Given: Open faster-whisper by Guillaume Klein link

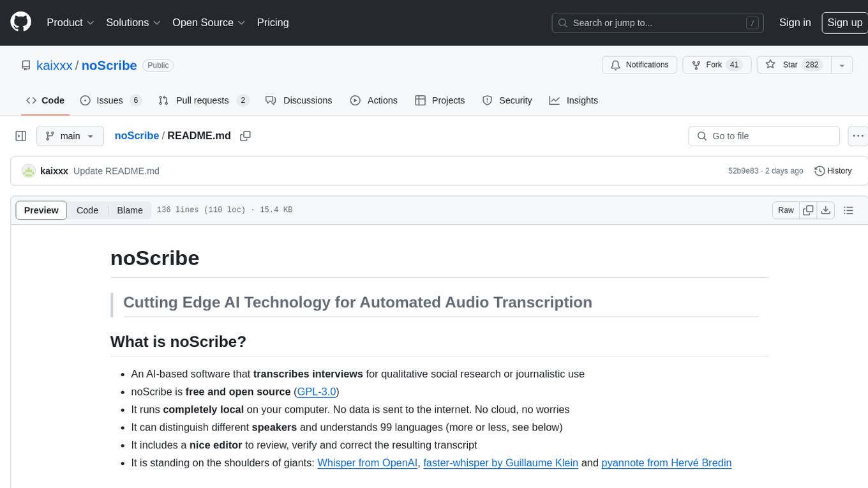Looking at the screenshot, I should click(501, 462).
